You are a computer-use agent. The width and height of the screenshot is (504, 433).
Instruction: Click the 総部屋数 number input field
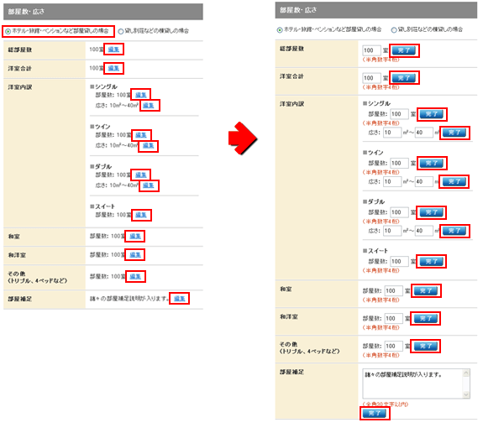tap(370, 51)
